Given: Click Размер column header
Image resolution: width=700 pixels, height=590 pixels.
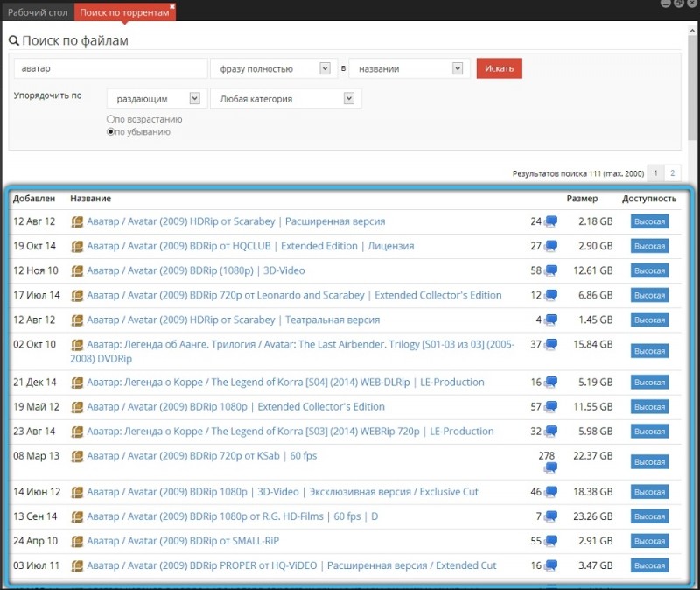Looking at the screenshot, I should 582,199.
